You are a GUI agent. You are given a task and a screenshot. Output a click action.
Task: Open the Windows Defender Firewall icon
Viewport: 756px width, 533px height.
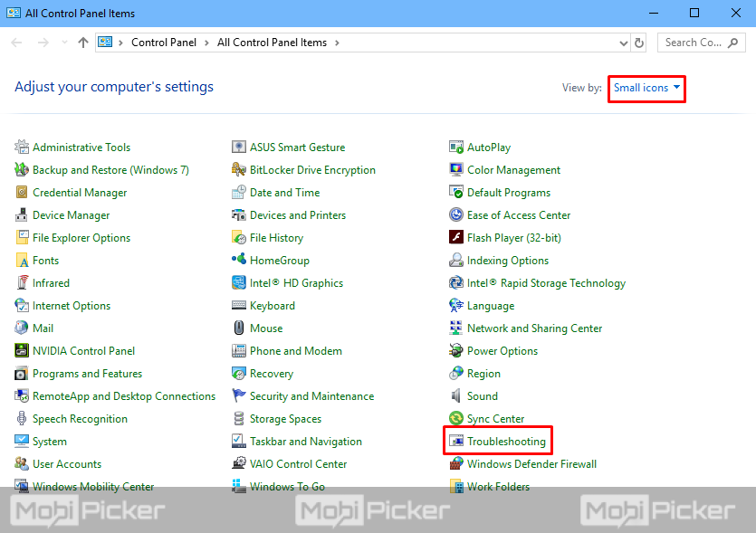456,463
